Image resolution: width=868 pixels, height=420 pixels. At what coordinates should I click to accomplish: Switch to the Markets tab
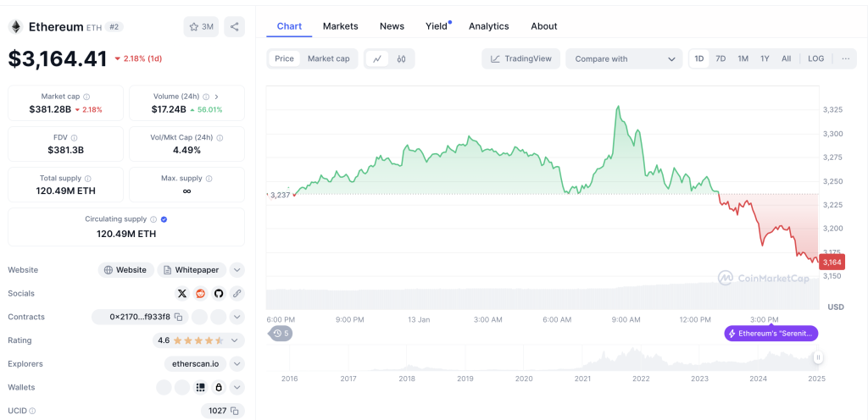341,26
